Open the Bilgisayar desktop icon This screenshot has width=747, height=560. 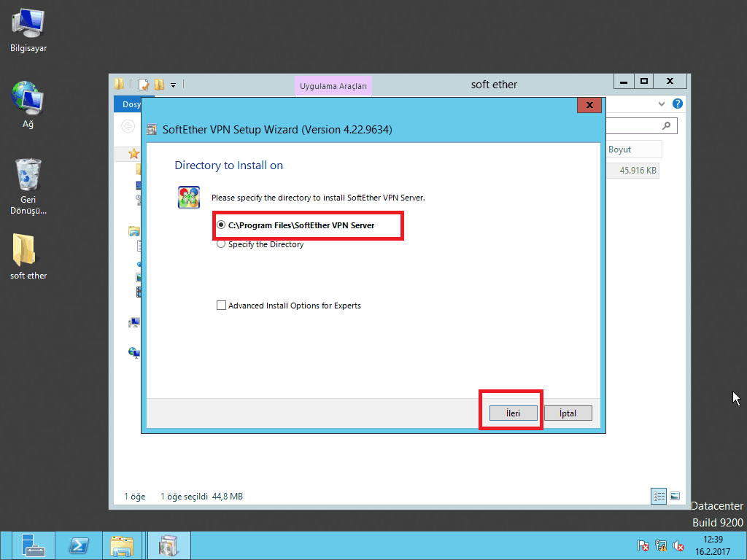tap(28, 29)
